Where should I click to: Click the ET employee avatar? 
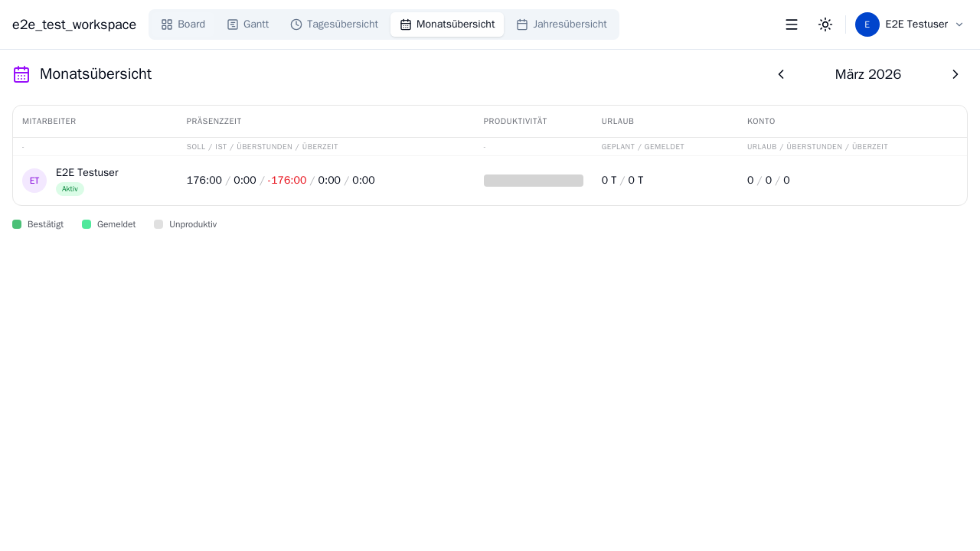click(34, 181)
